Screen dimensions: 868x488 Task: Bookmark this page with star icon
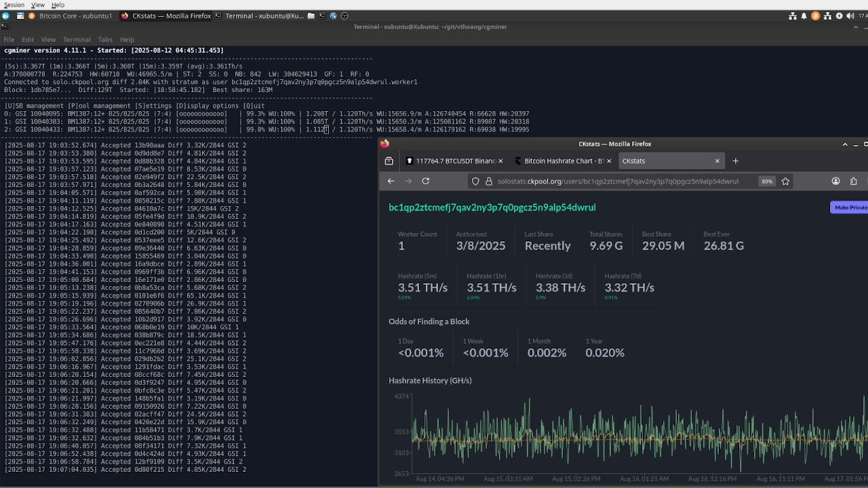[785, 181]
